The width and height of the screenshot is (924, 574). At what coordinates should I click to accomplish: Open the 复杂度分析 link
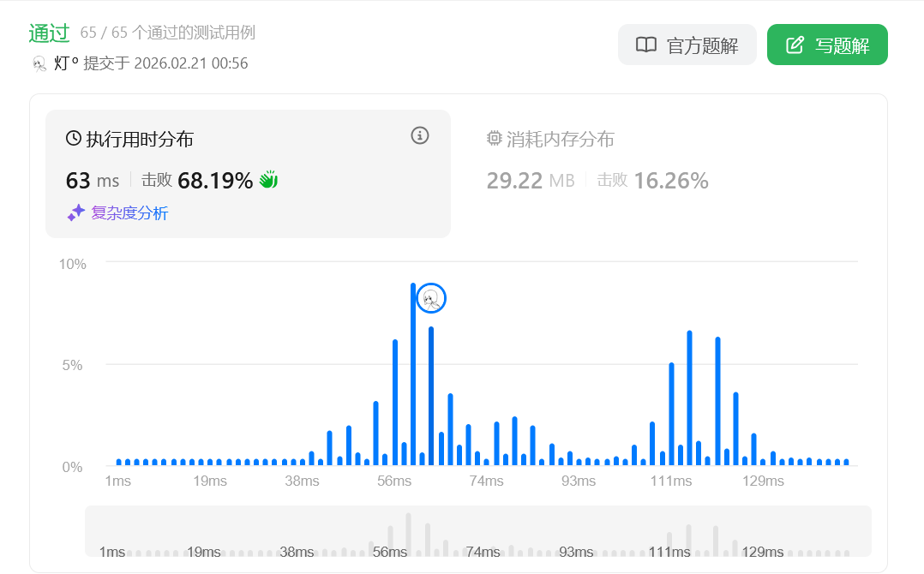tap(129, 212)
